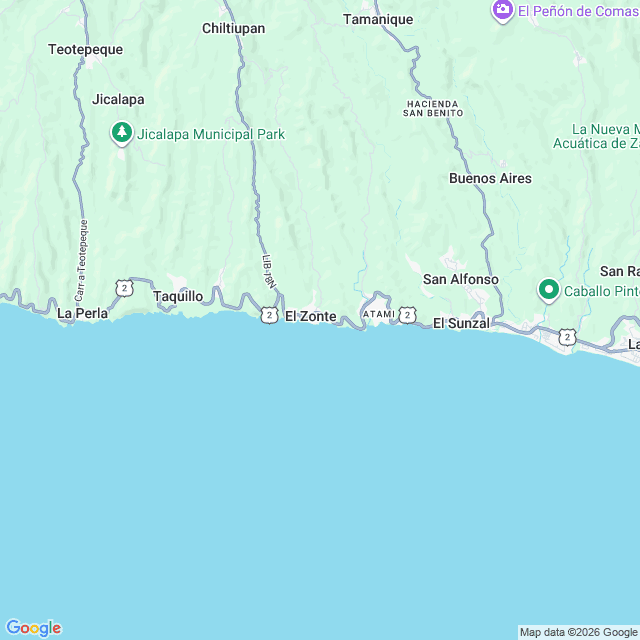Click the Carr a Teotepeque road label

click(81, 260)
